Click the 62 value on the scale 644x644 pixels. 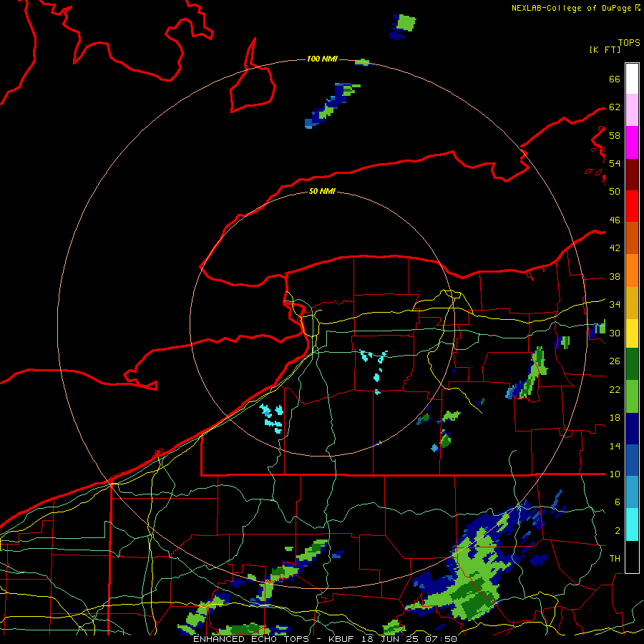point(615,107)
